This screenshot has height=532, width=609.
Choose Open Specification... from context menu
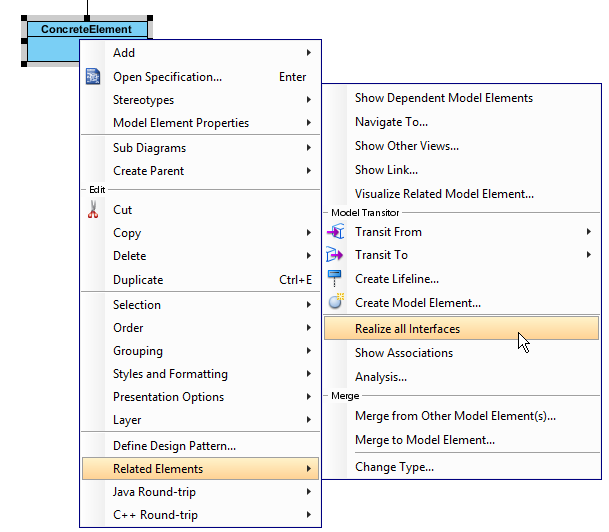(200, 76)
